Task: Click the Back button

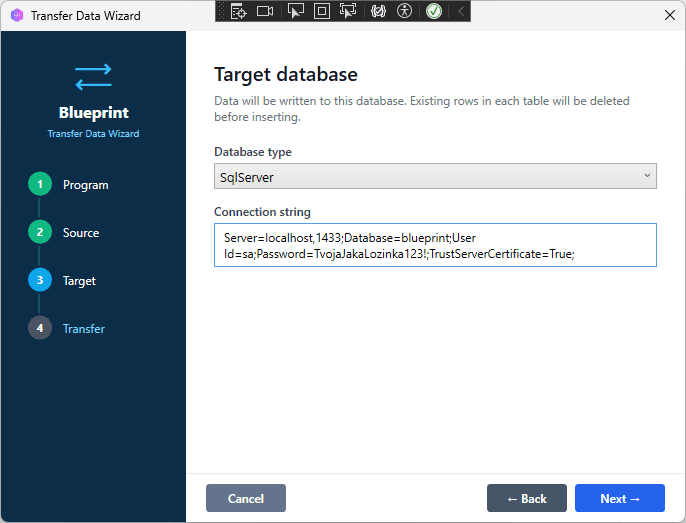Action: (527, 498)
